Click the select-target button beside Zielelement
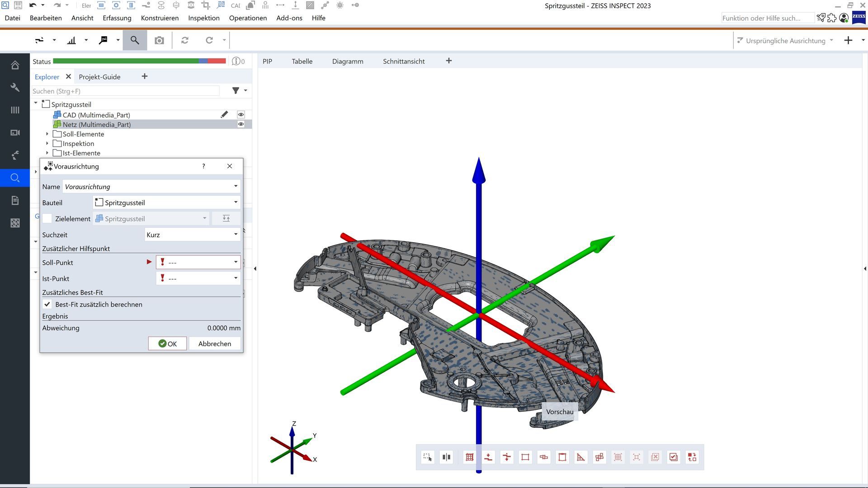868x488 pixels. point(226,219)
